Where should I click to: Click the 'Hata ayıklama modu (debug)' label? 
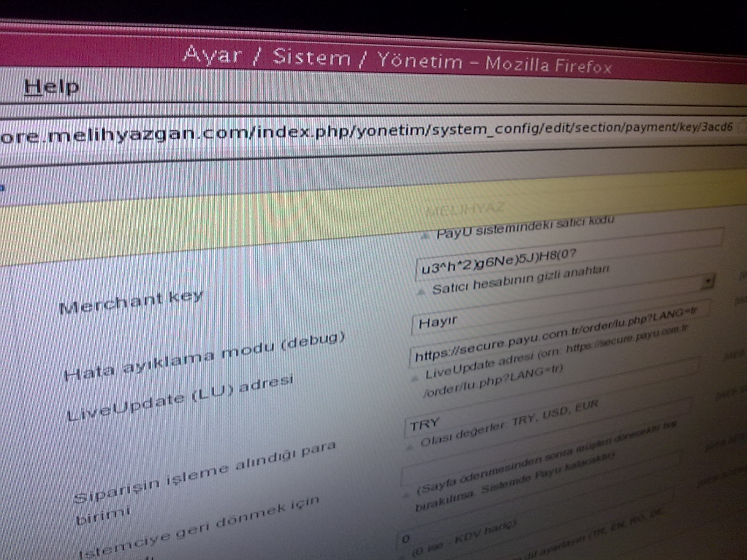[x=205, y=356]
